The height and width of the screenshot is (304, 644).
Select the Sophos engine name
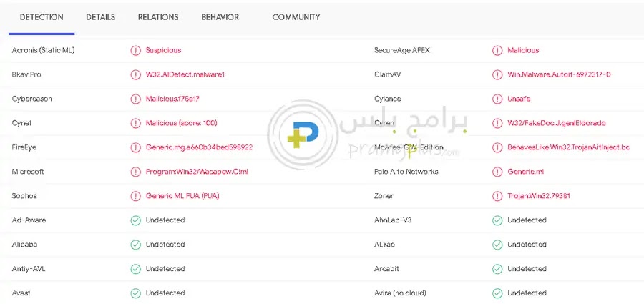click(x=24, y=195)
